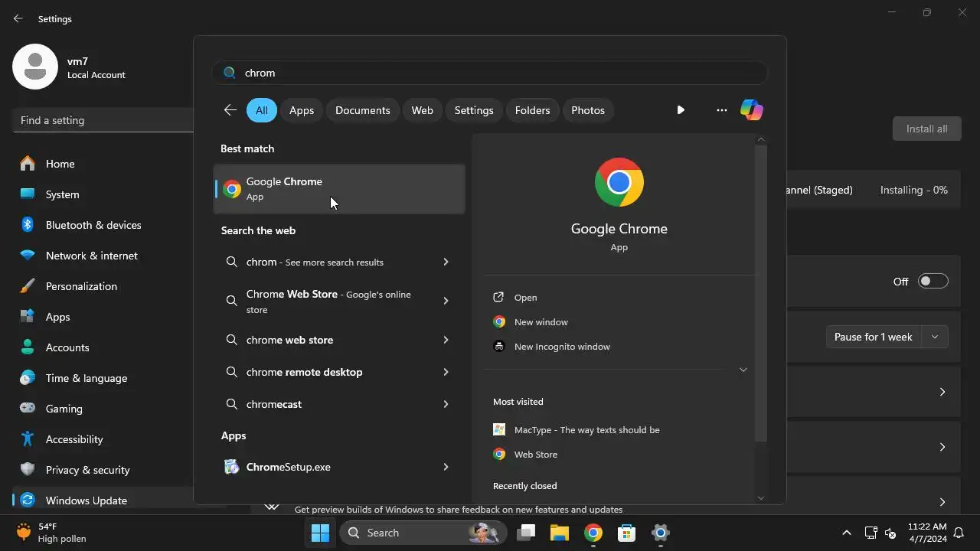Select the All filter tab
Viewport: 980px width, 551px height.
(262, 110)
